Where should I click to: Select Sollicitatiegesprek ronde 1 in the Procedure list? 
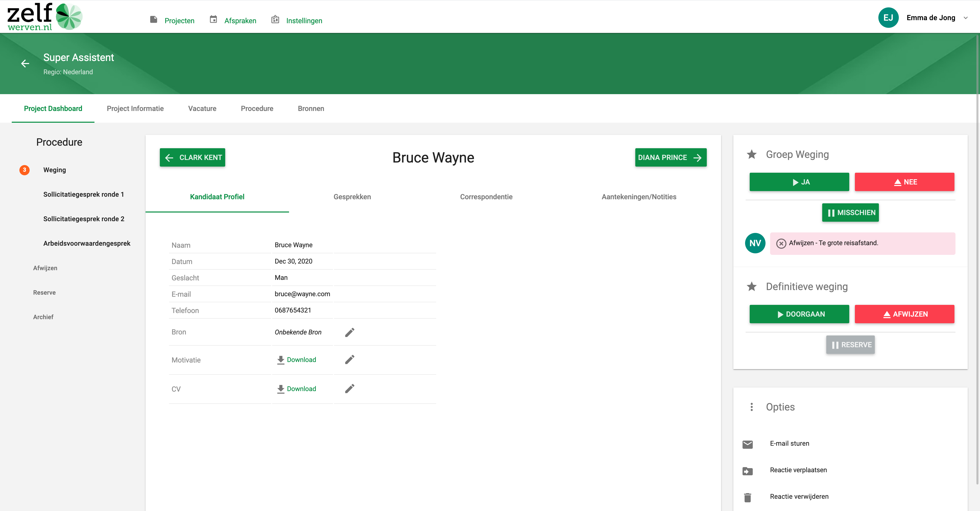(83, 194)
